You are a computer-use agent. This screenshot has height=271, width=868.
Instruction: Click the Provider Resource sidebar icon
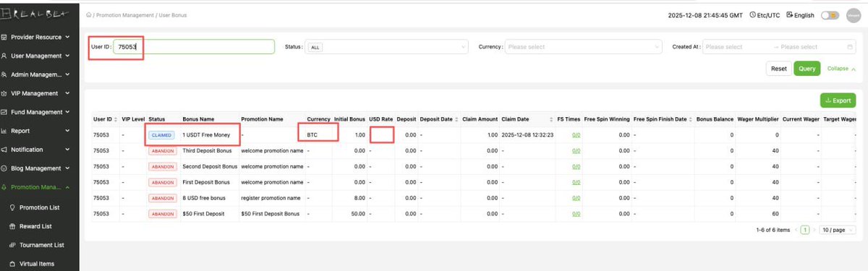click(4, 36)
